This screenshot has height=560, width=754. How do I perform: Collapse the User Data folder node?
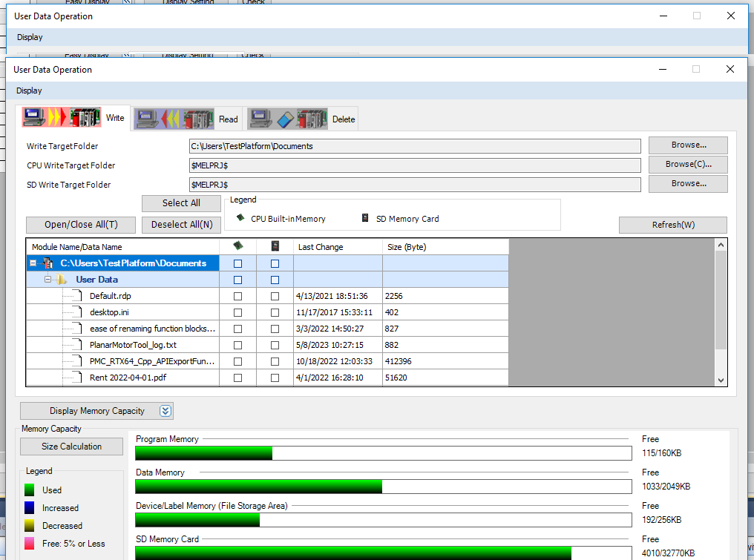coord(47,280)
